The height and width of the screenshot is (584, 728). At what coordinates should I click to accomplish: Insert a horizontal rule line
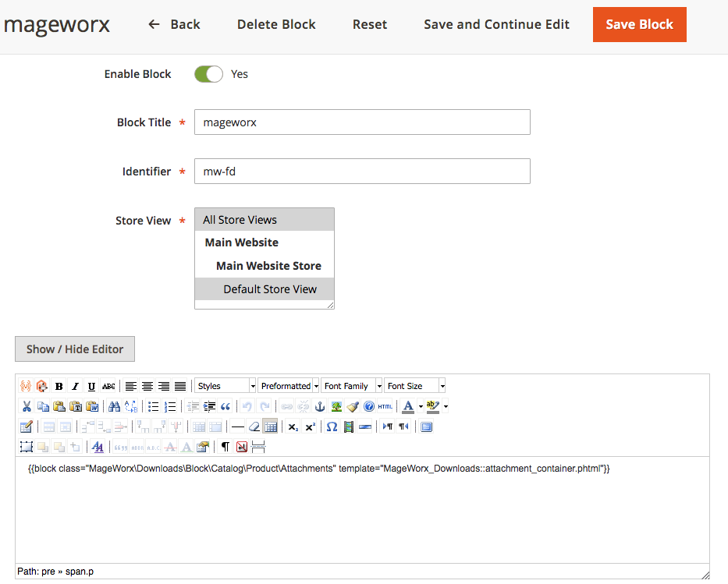click(x=238, y=426)
